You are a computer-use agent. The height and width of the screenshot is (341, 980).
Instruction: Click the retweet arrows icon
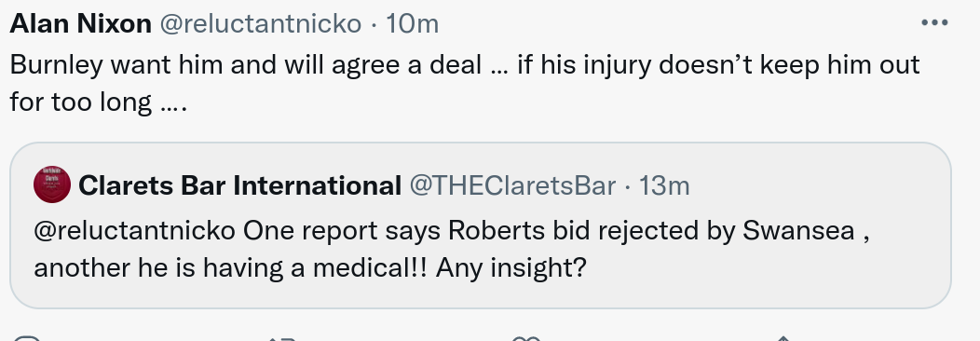[280, 338]
